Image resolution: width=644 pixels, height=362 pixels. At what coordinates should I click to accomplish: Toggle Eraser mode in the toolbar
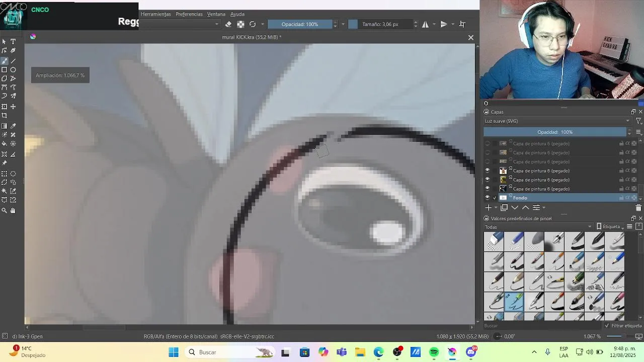point(228,24)
